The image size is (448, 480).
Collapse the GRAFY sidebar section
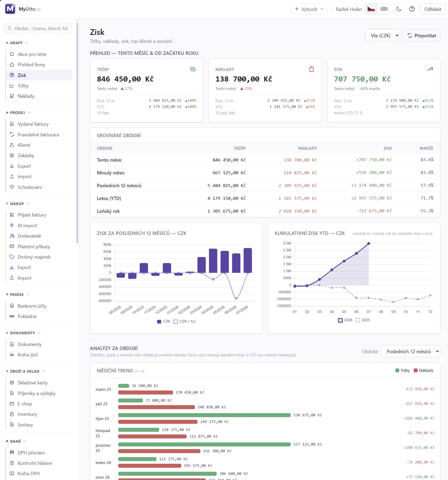point(27,43)
